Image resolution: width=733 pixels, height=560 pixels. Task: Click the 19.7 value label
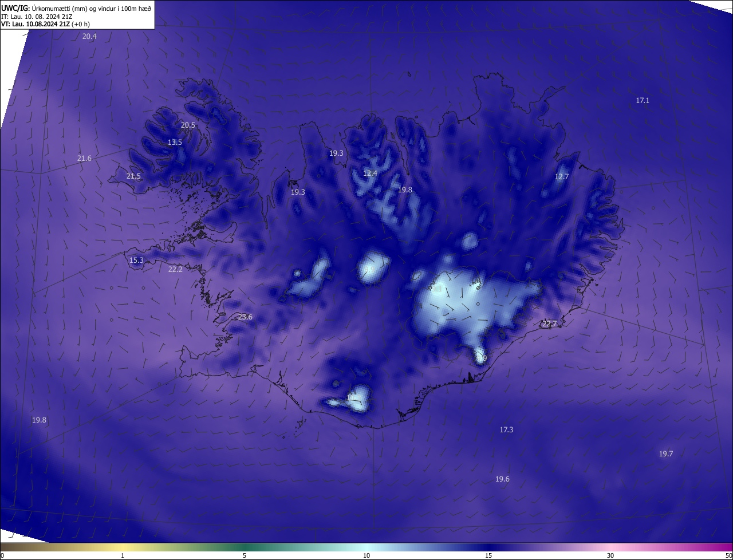tap(665, 453)
